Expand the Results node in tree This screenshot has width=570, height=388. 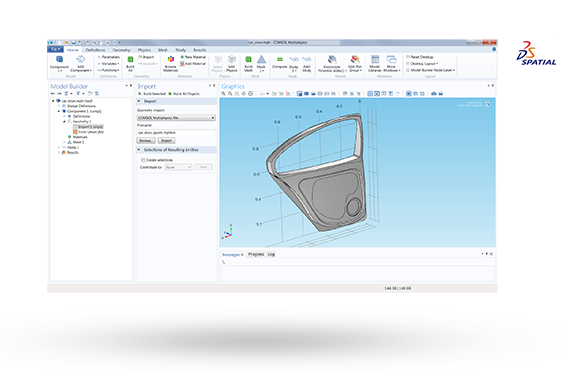(59, 152)
